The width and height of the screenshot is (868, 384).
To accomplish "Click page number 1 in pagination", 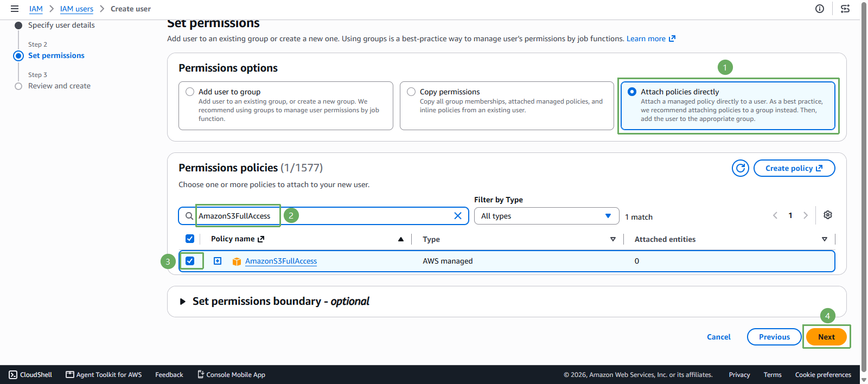I will click(790, 215).
